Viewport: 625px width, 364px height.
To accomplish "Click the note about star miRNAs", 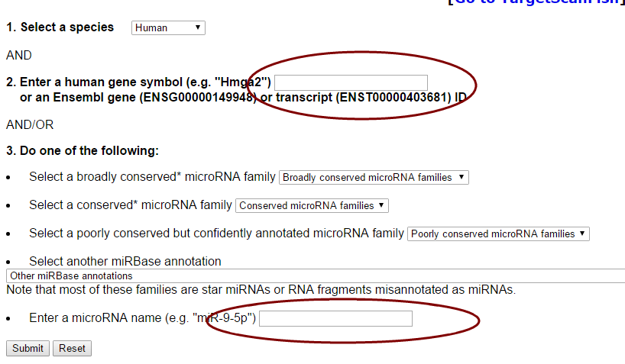I will [261, 290].
